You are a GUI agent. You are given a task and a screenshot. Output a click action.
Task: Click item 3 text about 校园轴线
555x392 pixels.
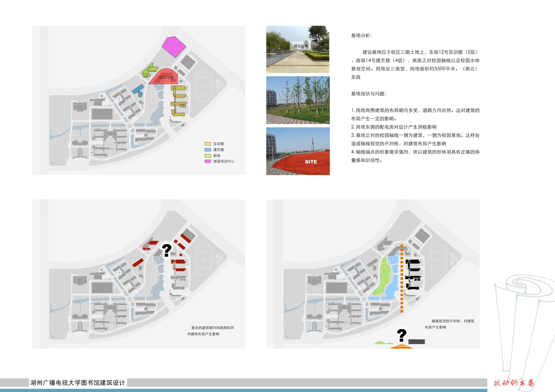click(x=415, y=139)
